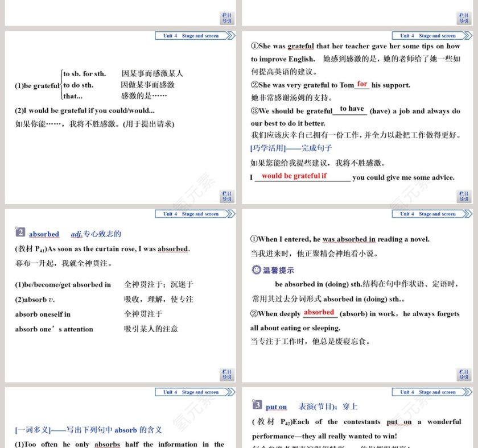Click the red answer for in the Tom sentence
The image size is (478, 448).
(362, 85)
